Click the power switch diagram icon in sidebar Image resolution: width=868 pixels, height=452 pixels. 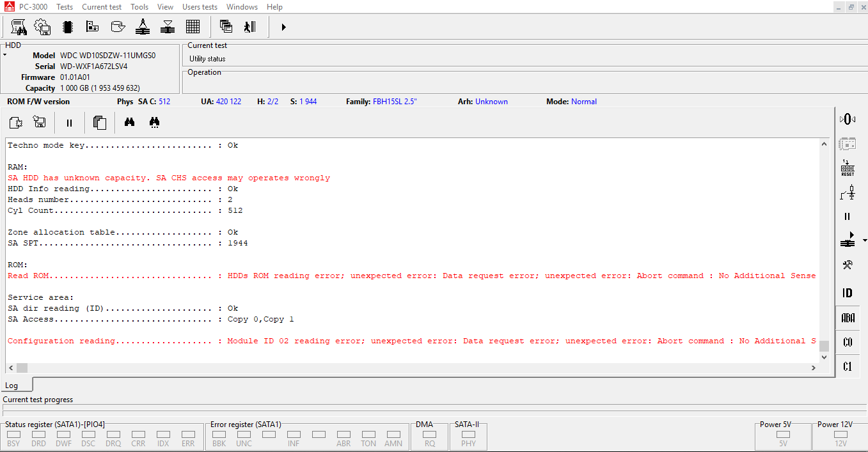pos(848,192)
